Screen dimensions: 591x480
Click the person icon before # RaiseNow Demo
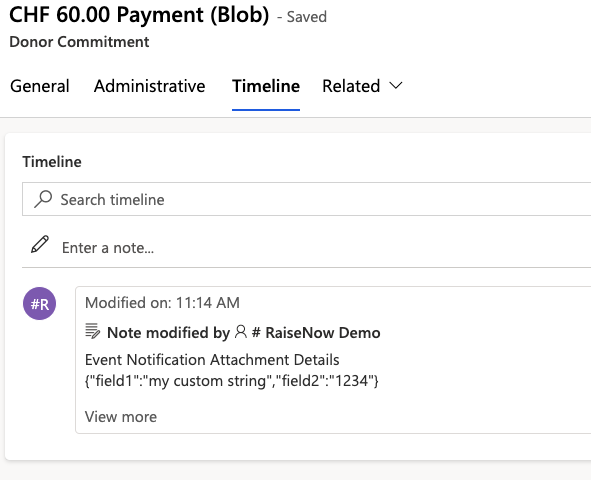[240, 332]
